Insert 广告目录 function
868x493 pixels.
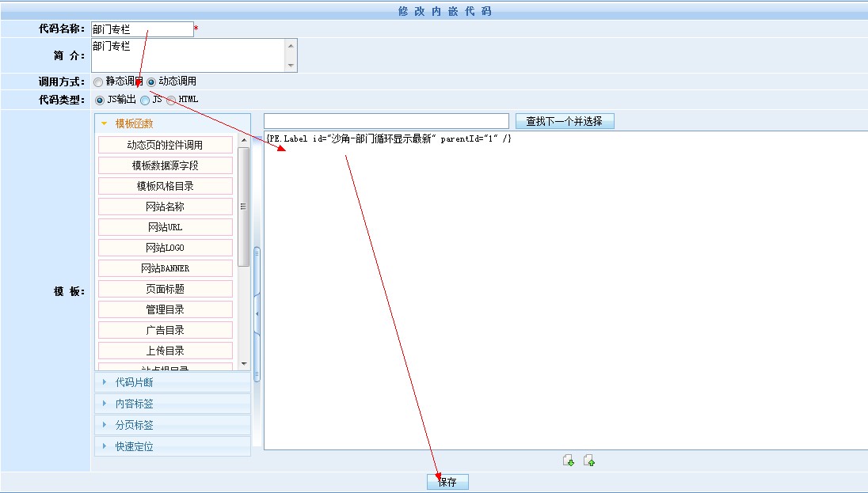click(166, 330)
